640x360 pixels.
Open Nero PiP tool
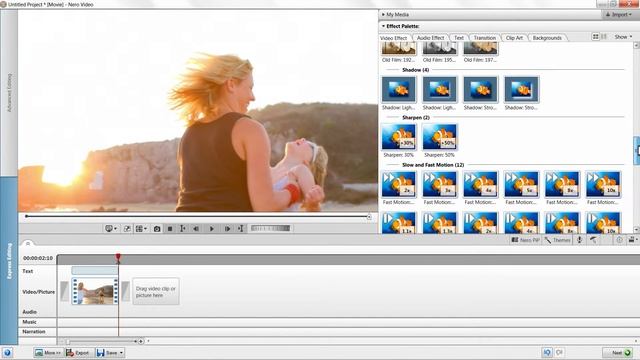pos(526,240)
